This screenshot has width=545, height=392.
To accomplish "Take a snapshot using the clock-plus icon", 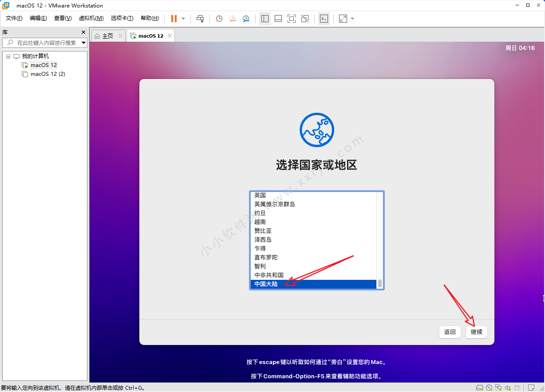I will pyautogui.click(x=219, y=19).
